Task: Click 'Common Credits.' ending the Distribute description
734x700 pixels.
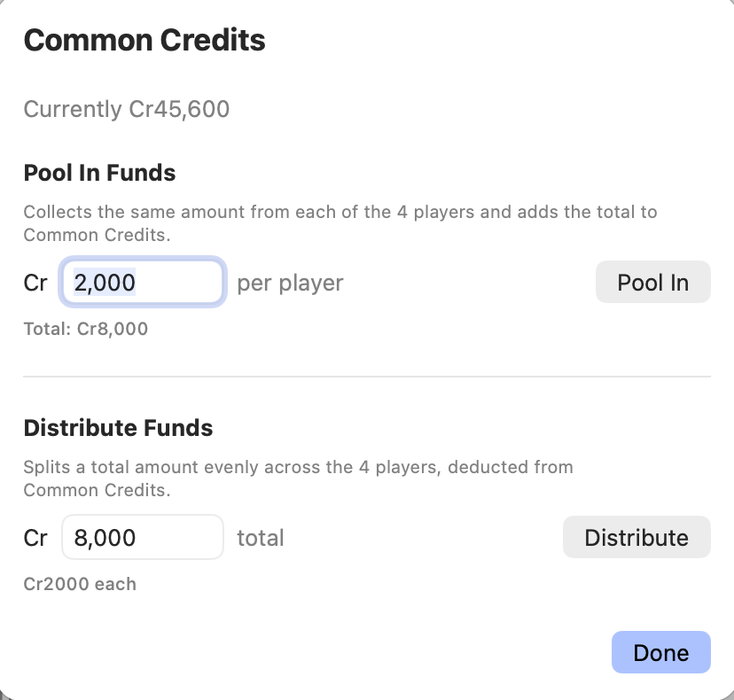Action: [x=97, y=490]
